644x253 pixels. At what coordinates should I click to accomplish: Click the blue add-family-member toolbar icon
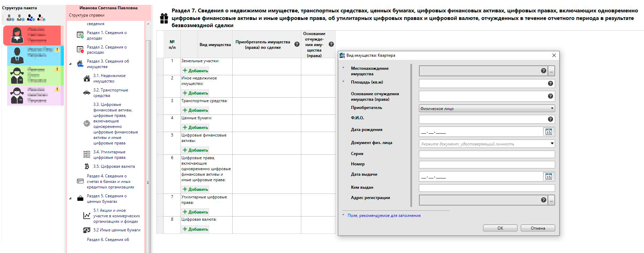31,18
